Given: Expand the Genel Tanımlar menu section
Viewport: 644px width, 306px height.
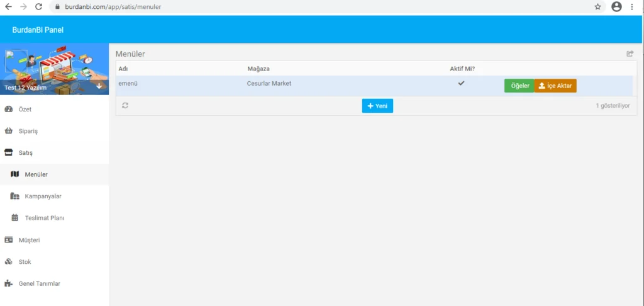Looking at the screenshot, I should pos(54,283).
